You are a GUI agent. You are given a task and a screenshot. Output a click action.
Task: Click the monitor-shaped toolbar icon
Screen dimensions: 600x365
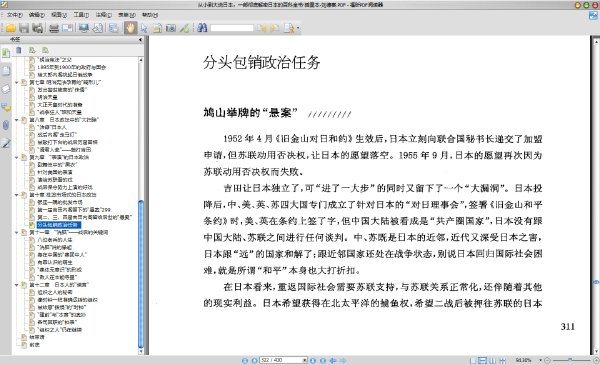point(83,28)
